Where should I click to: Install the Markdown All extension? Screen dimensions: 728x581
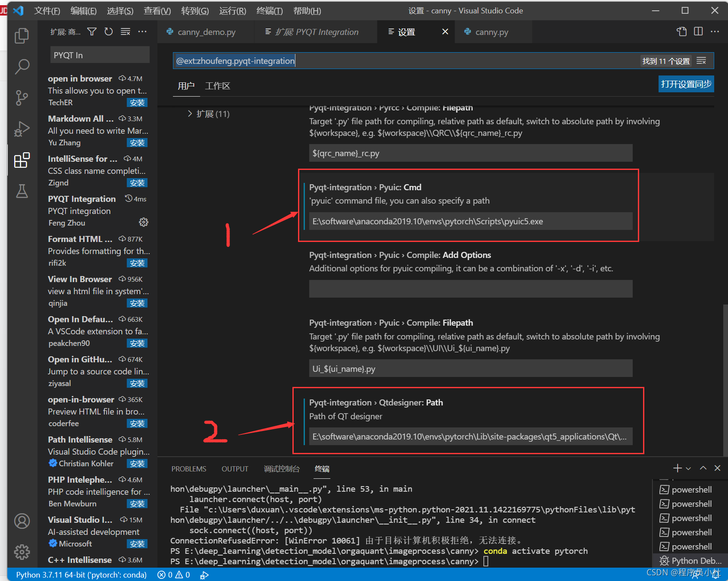point(137,143)
